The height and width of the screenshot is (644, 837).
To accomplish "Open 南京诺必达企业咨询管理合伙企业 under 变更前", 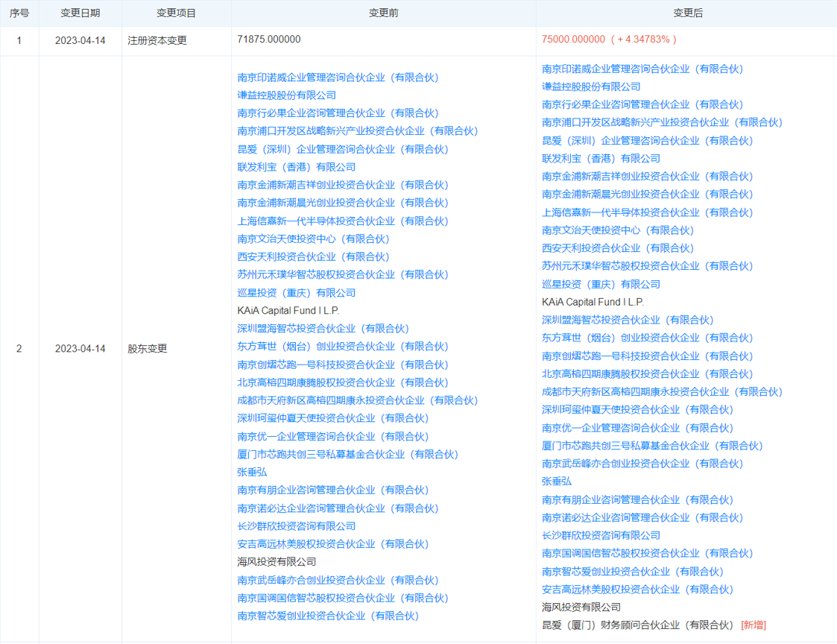I will (338, 508).
